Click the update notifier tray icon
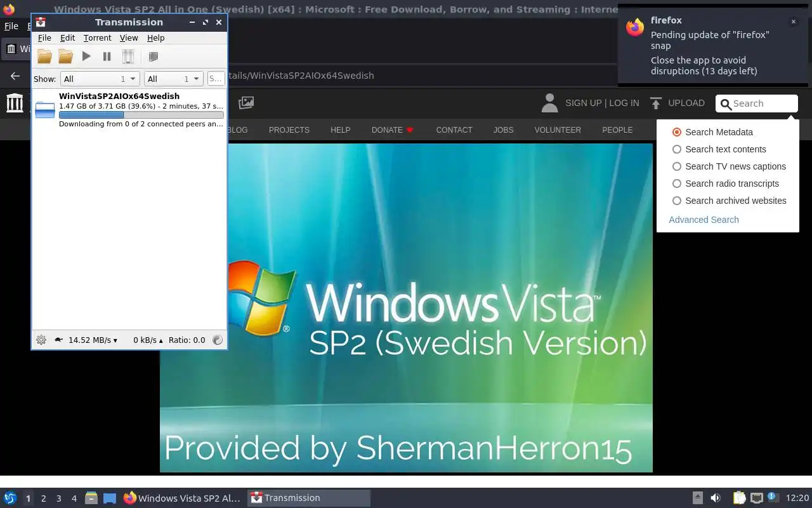 point(772,497)
